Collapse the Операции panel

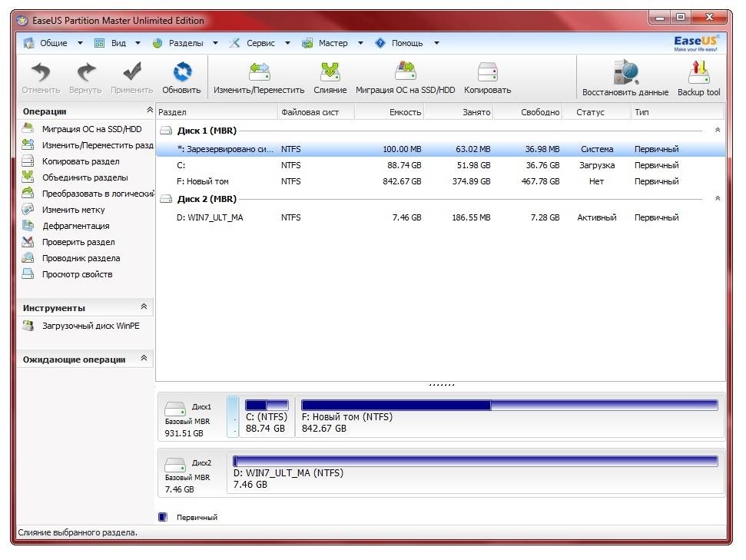[149, 110]
